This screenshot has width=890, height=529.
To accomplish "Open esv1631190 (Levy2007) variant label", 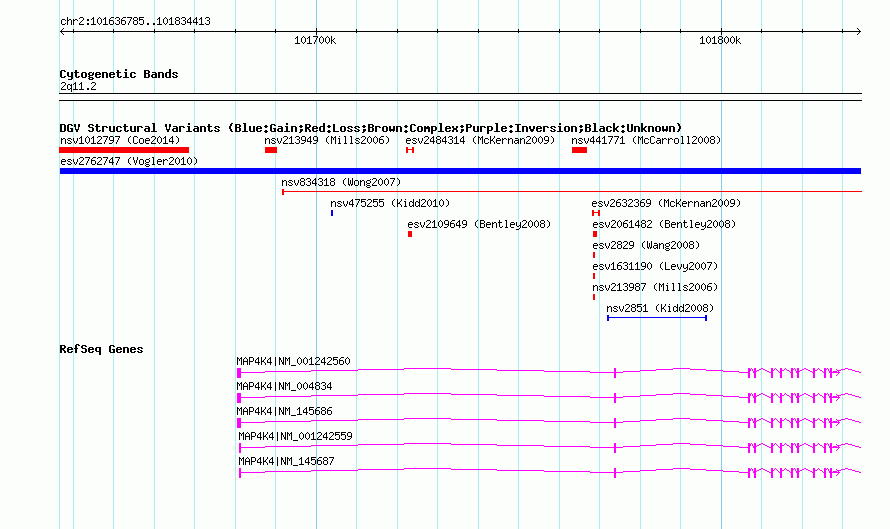I will click(655, 266).
